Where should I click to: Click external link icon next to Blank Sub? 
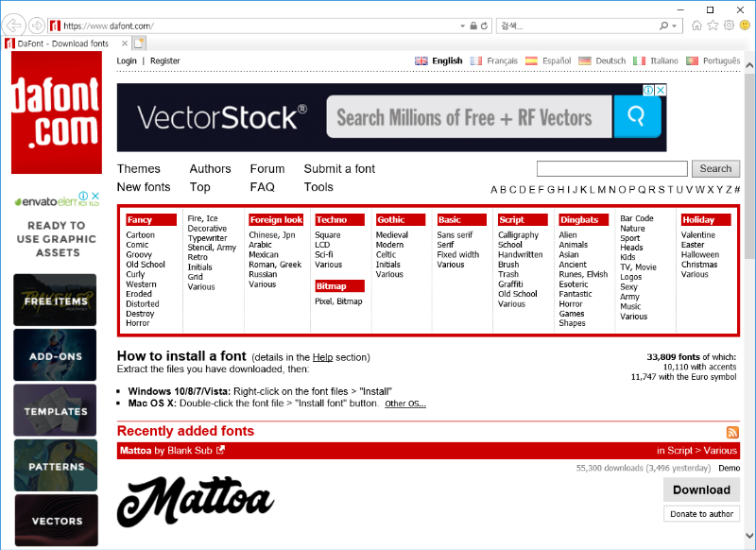point(220,450)
